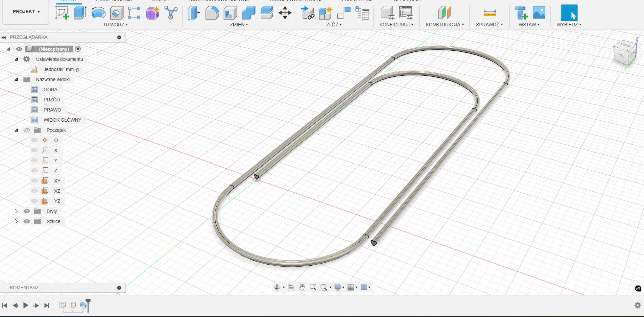The height and width of the screenshot is (317, 644).
Task: Hide the Bryły folder with its eye icon
Action: 27,211
